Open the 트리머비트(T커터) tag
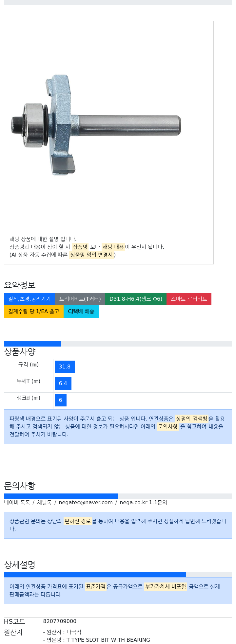Screen dimensions: 236x644 tap(80, 299)
